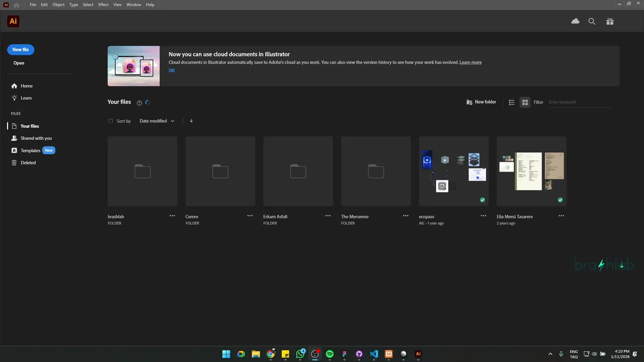Open the ecopass file thumbnail
Image resolution: width=644 pixels, height=362 pixels.
point(454,171)
